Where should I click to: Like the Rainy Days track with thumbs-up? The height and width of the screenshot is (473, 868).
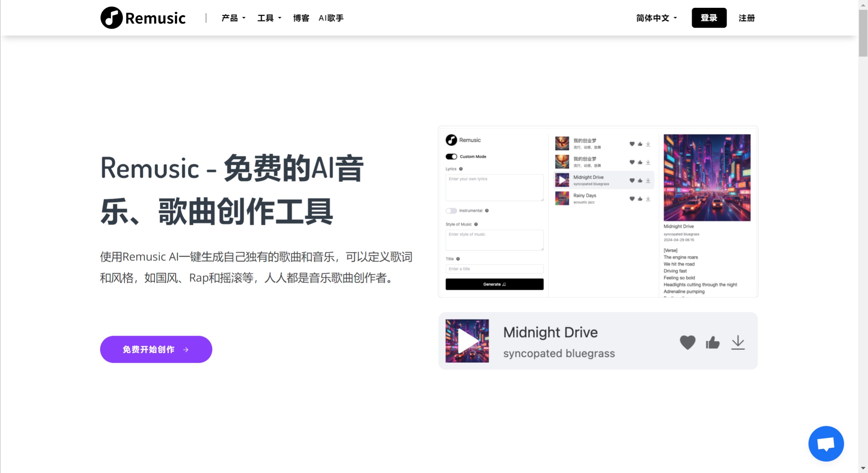pyautogui.click(x=640, y=199)
